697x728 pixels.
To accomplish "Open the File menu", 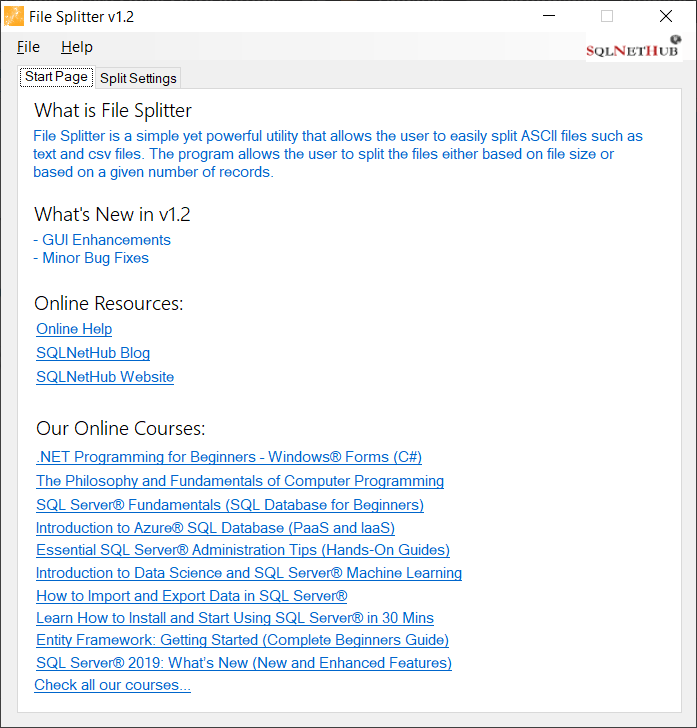I will (x=28, y=47).
